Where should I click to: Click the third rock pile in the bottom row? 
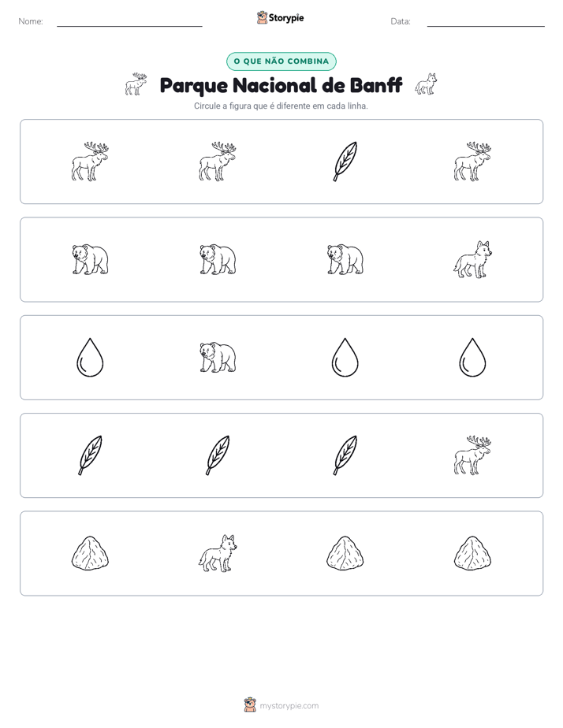pos(345,553)
